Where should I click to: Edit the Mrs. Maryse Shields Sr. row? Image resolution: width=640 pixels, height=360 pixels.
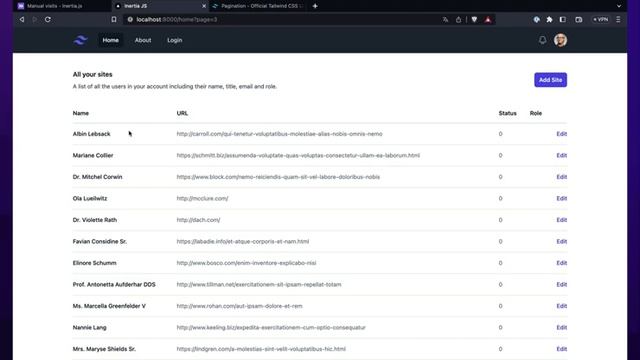[x=562, y=349]
